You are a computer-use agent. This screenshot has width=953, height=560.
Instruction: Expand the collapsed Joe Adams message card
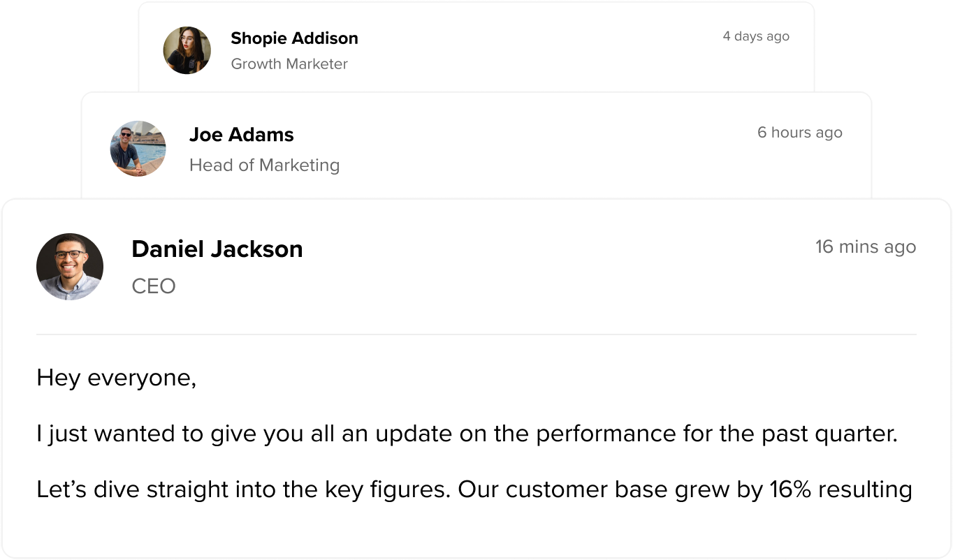click(x=477, y=145)
